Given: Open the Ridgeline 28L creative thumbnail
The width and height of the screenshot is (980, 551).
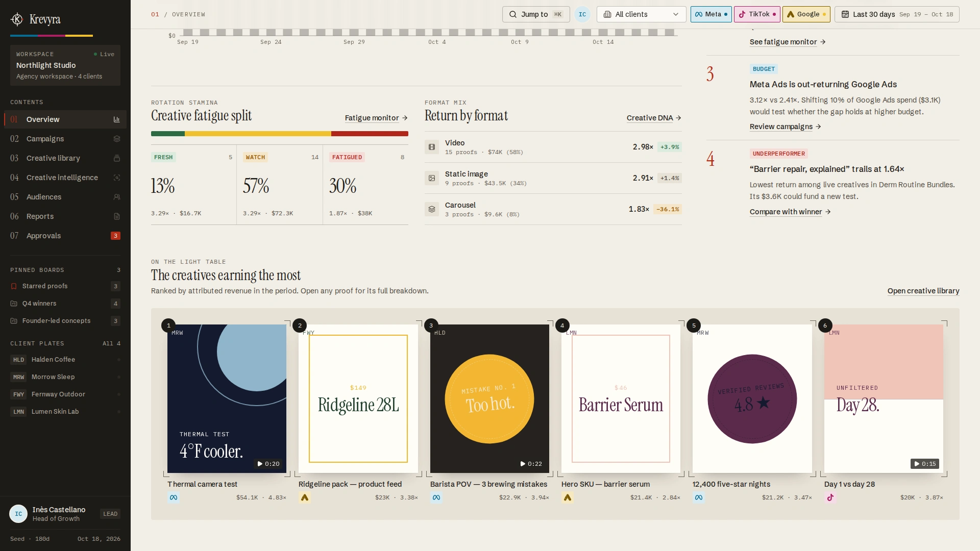Looking at the screenshot, I should tap(358, 398).
